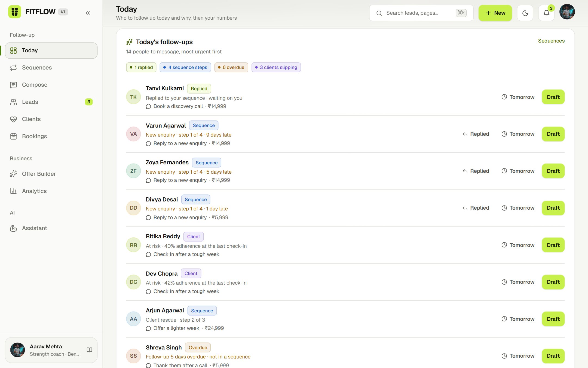Draft message for Ritika Reddy
This screenshot has height=368, width=588.
553,245
